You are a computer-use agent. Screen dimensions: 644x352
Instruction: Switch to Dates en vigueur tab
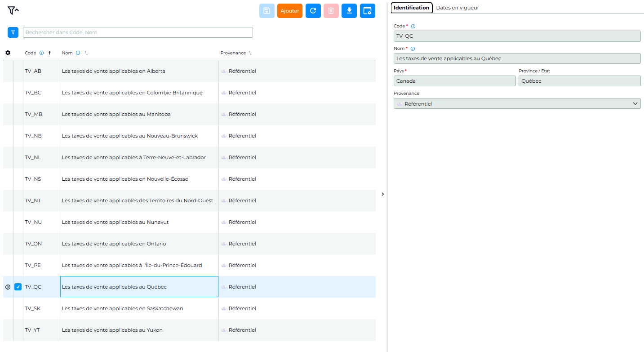(457, 8)
